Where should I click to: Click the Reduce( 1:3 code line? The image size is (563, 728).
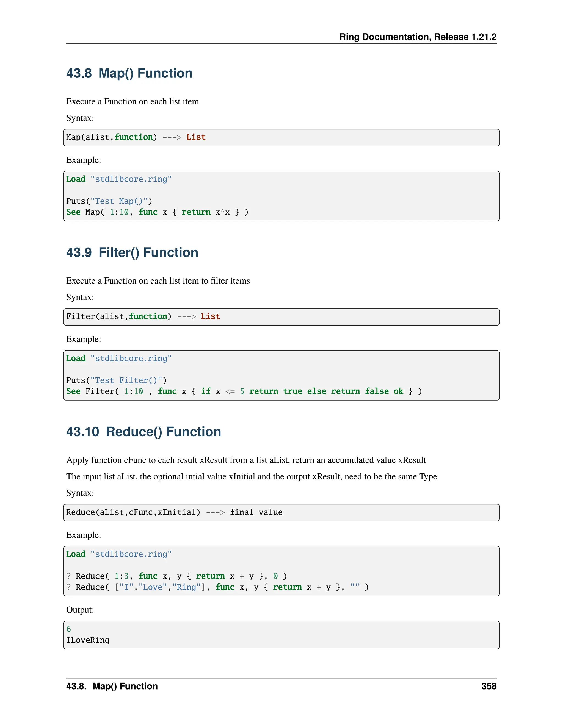tap(176, 576)
